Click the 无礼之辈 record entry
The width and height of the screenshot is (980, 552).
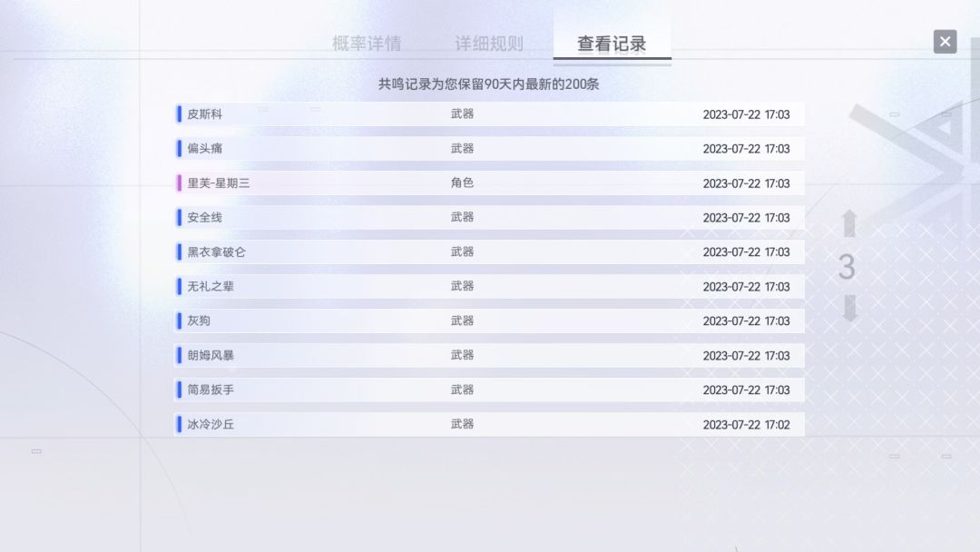point(489,286)
